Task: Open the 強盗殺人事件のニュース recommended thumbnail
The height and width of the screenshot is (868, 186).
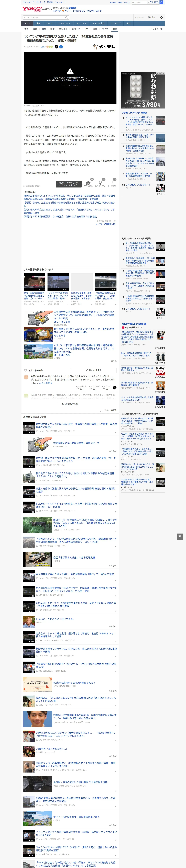Action: point(106,282)
